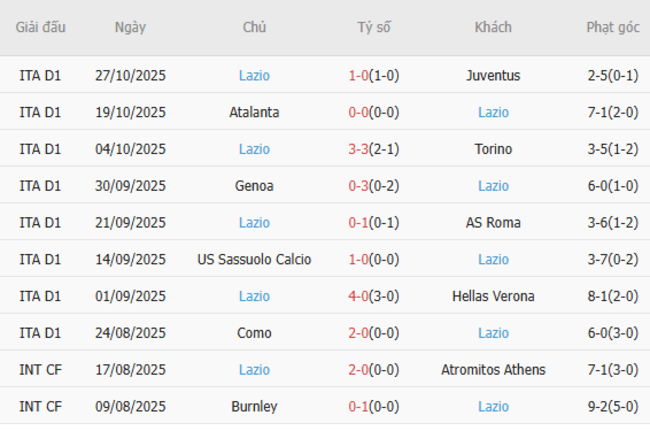This screenshot has width=650, height=431.
Task: Click the 'Giải đấu' column header
Action: point(40,28)
